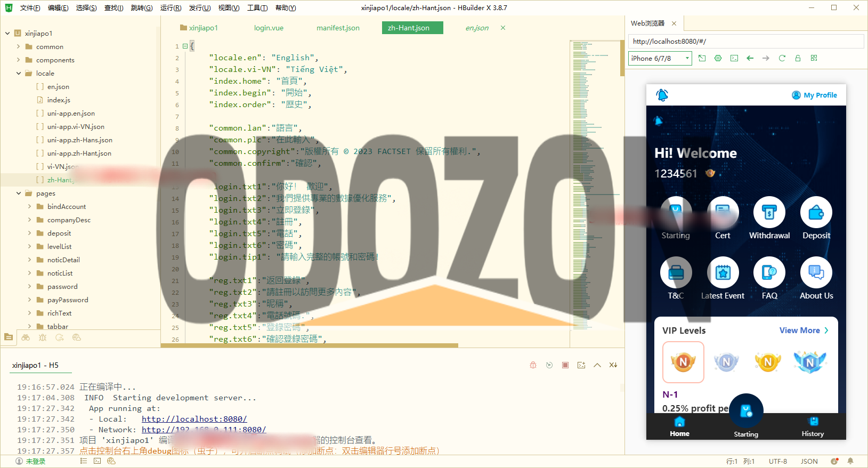Open the localhost:8080 link in console
The height and width of the screenshot is (468, 868).
(194, 419)
